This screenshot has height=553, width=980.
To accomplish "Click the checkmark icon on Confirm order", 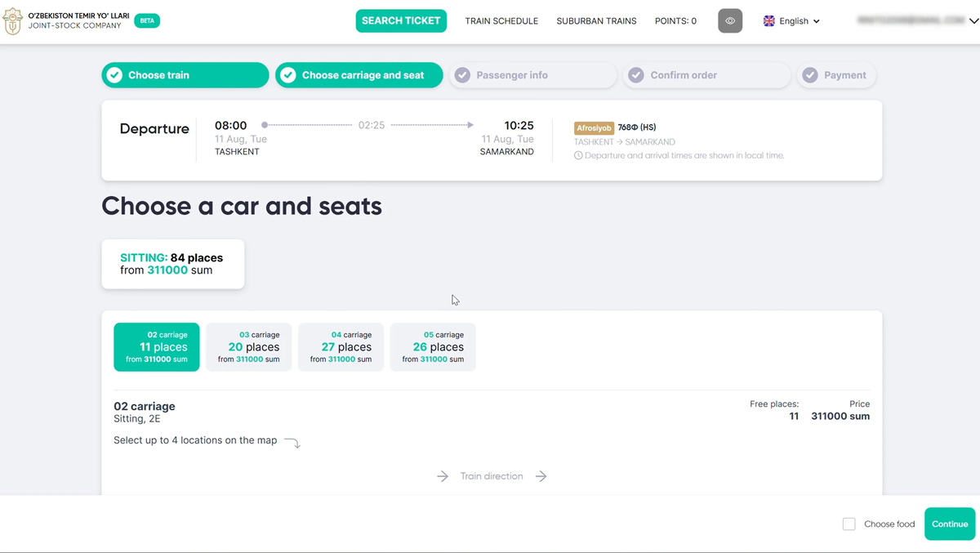I will (636, 75).
